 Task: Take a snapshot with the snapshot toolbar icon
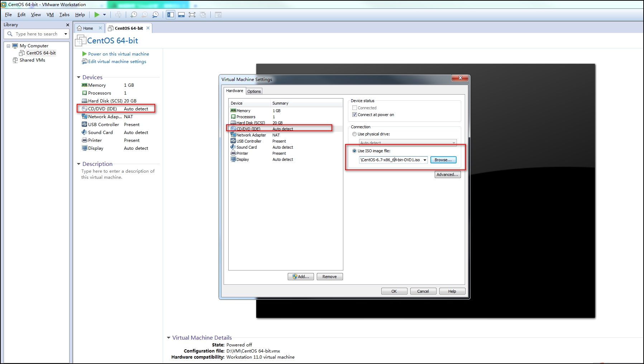[134, 15]
